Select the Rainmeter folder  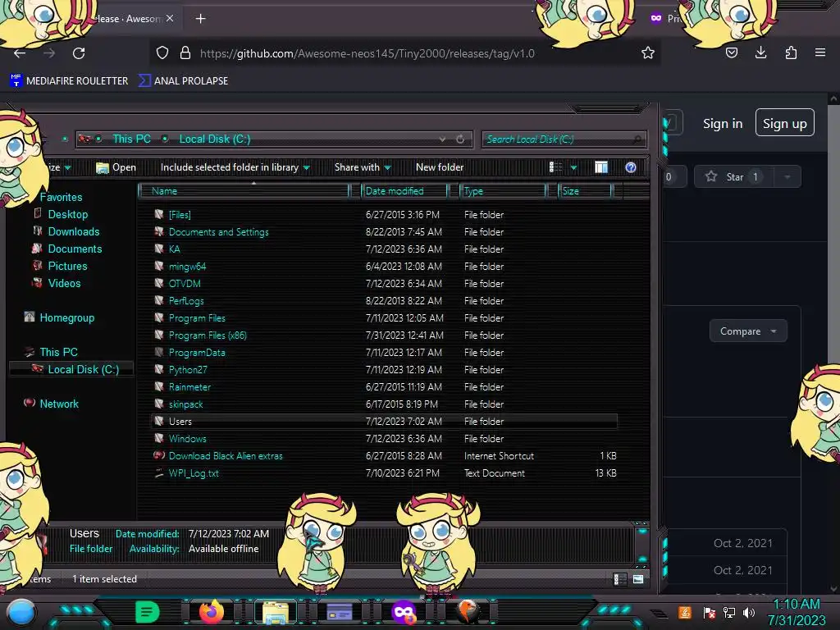[189, 387]
